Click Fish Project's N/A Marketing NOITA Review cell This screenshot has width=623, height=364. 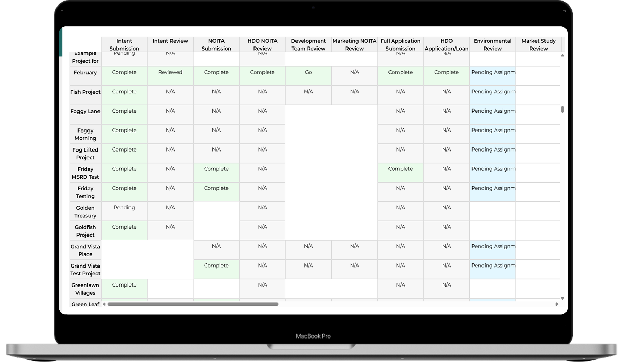[x=354, y=95]
